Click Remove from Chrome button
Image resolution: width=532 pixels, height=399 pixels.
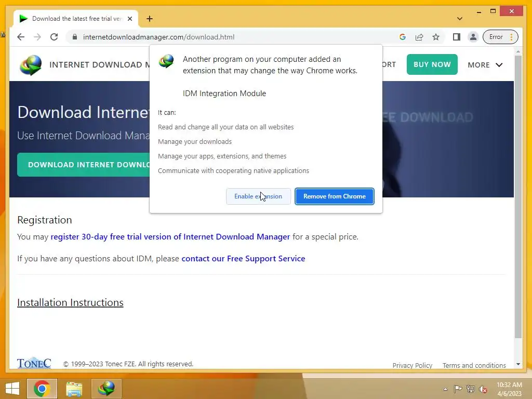pos(335,196)
